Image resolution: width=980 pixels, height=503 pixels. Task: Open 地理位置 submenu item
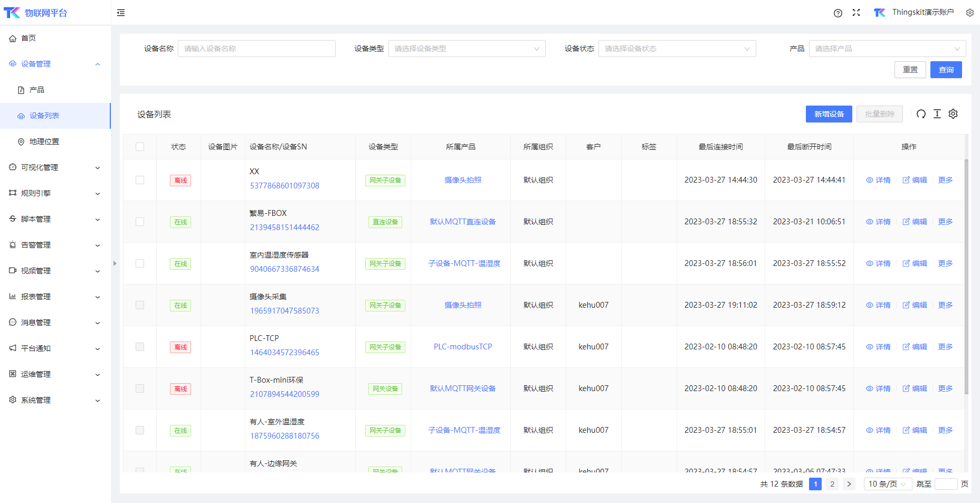click(x=55, y=142)
